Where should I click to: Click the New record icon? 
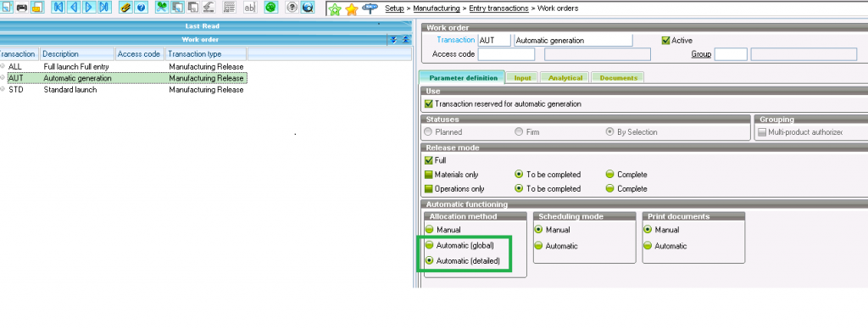(7, 7)
